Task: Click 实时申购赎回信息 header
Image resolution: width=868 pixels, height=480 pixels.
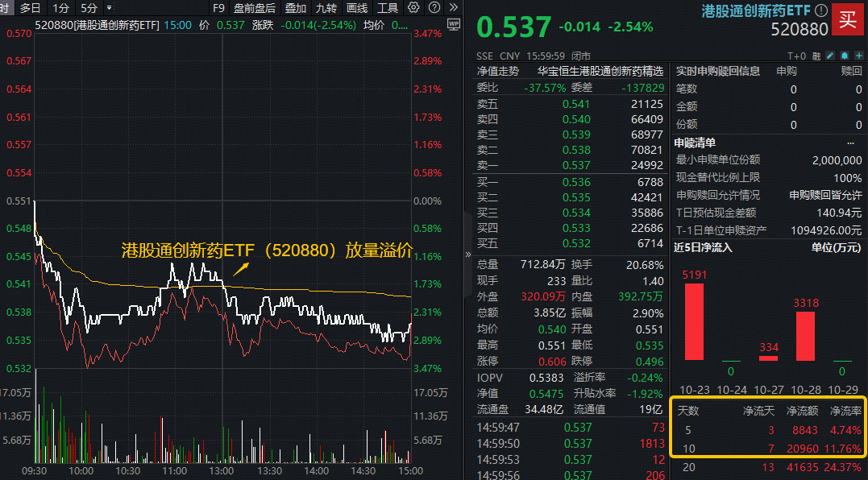Action: [717, 71]
